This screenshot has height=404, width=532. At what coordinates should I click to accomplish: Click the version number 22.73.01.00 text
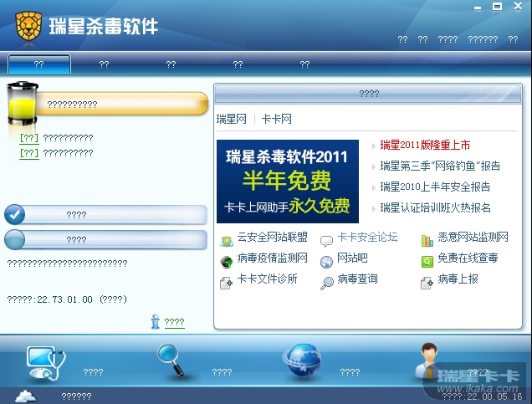tap(64, 299)
